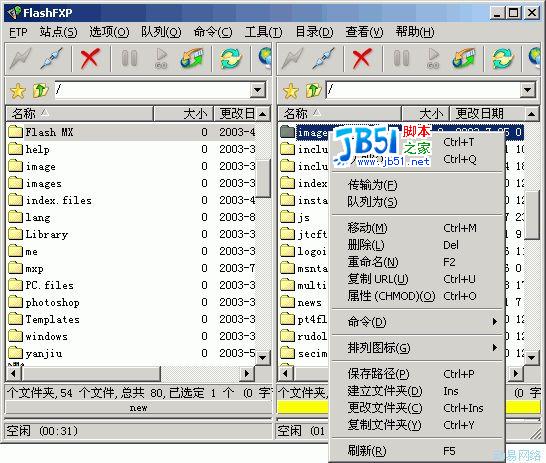The width and height of the screenshot is (546, 463).
Task: Open the 选项(O) menu
Action: click(x=109, y=32)
